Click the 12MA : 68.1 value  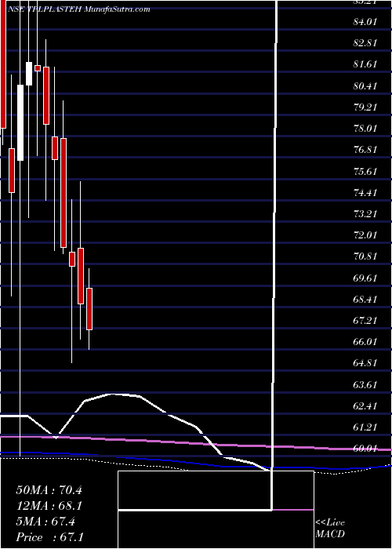49,505
